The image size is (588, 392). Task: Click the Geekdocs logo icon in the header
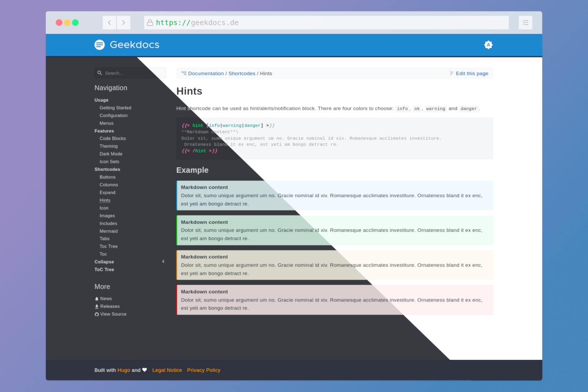100,45
